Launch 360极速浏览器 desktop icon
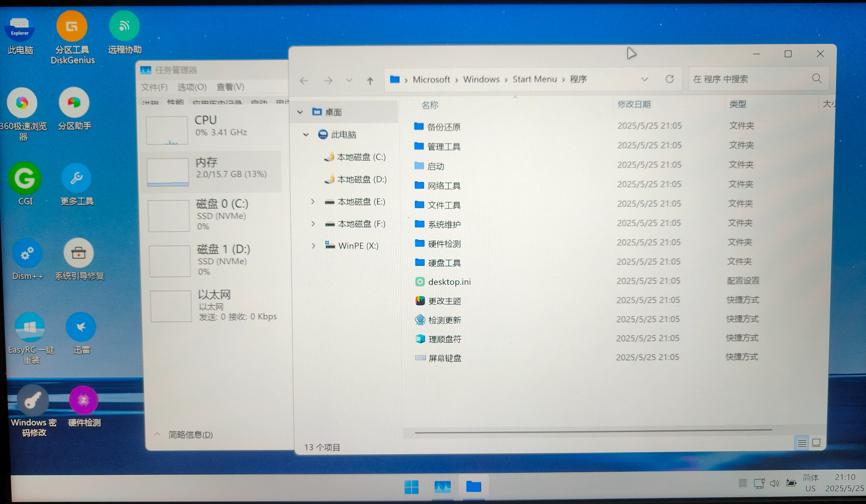Screen dimensions: 866x504 pos(23,113)
